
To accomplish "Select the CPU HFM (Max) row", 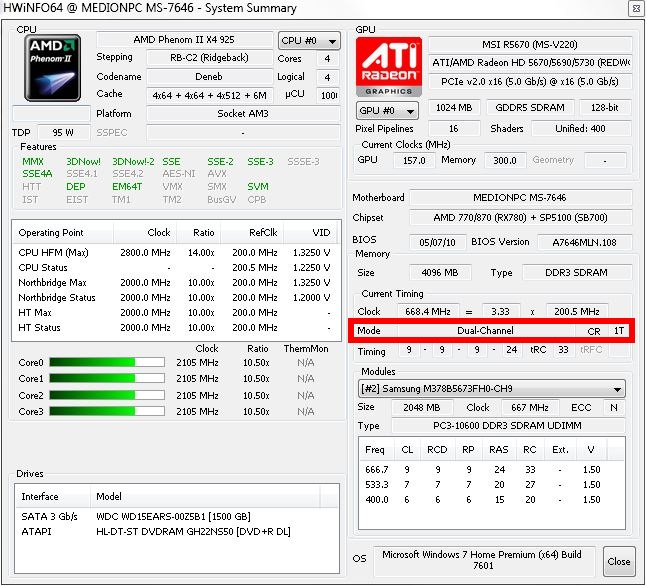I will 176,252.
